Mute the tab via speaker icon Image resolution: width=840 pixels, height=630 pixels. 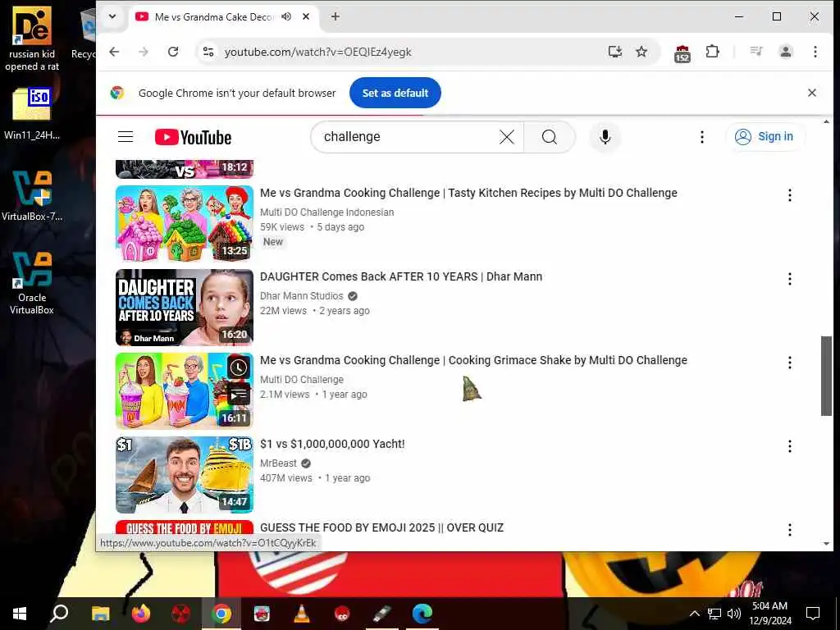[x=286, y=16]
